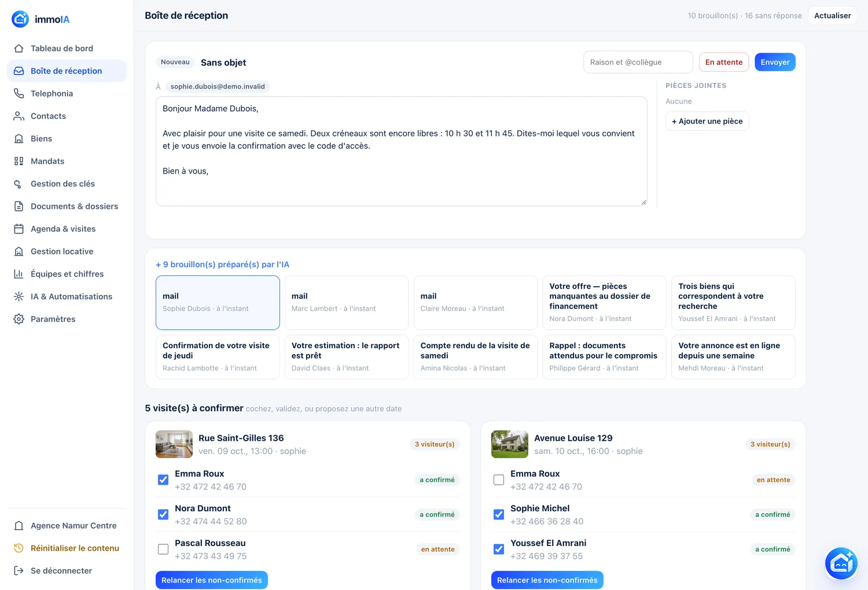The width and height of the screenshot is (868, 590).
Task: Click the Avenue Louise 129 property thumbnail
Action: click(510, 444)
